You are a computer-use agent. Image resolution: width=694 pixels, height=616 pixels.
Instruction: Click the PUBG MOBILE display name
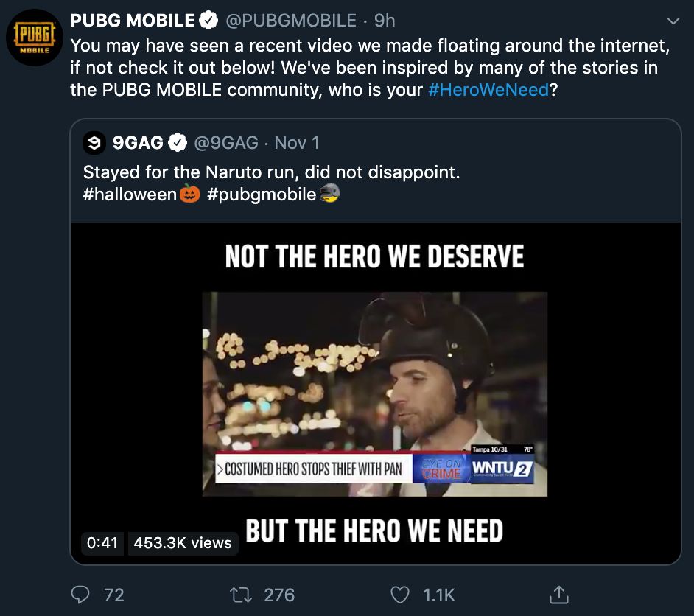tap(133, 21)
